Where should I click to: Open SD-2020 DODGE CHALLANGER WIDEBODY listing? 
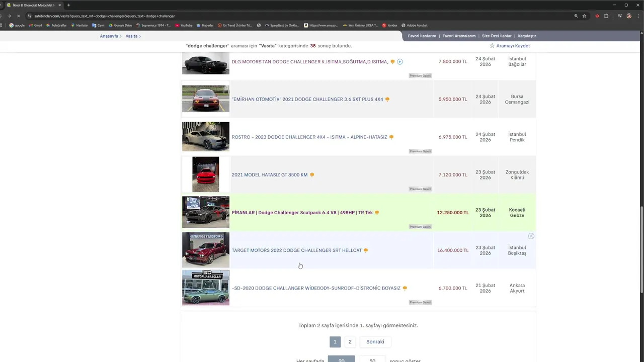(x=316, y=288)
